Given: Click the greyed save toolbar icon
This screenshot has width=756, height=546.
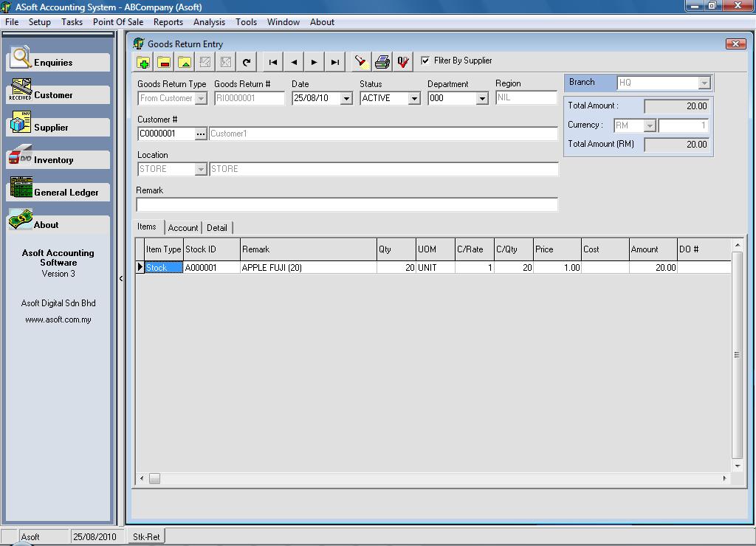Looking at the screenshot, I should (x=205, y=62).
